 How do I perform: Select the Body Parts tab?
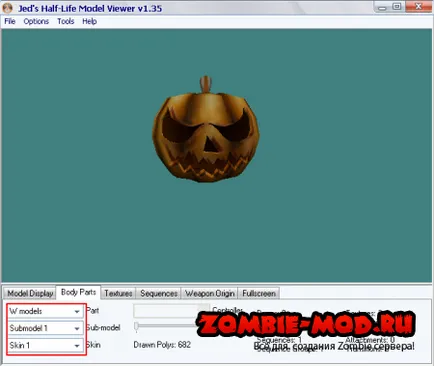point(79,292)
